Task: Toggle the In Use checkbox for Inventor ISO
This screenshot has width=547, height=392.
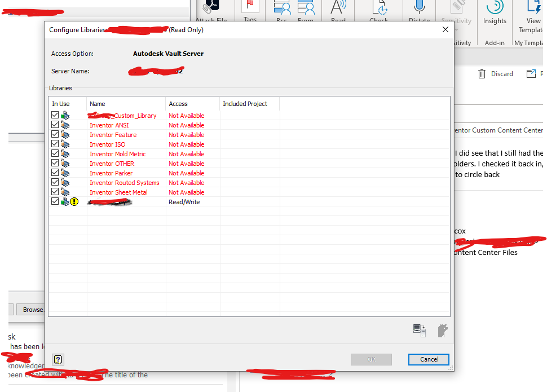Action: click(55, 144)
